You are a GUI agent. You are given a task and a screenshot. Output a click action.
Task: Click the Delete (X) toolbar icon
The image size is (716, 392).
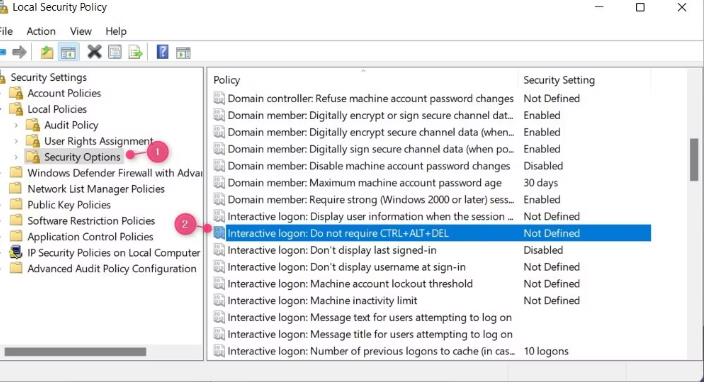point(94,52)
